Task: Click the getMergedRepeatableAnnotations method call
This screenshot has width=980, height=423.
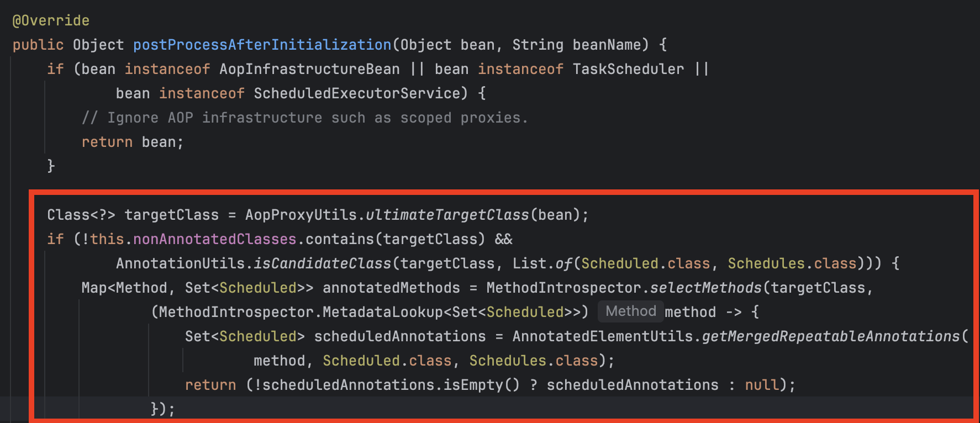Action: click(x=831, y=336)
